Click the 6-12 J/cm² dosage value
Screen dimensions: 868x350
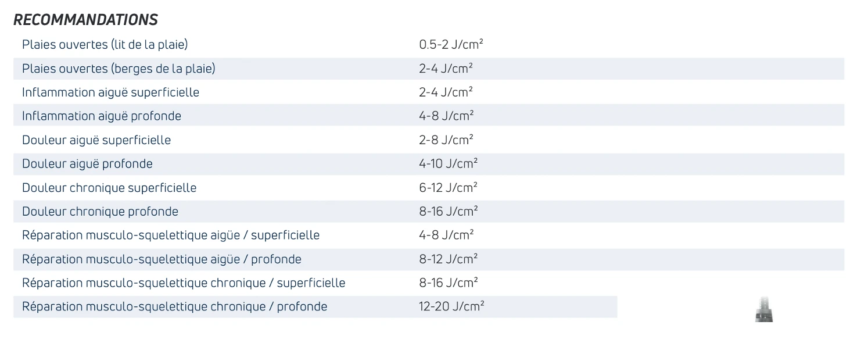click(x=448, y=188)
